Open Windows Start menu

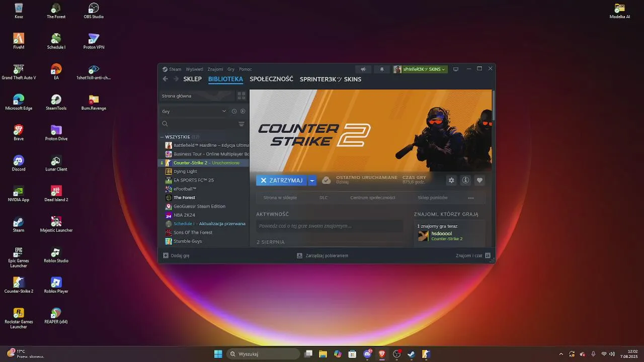pyautogui.click(x=218, y=354)
